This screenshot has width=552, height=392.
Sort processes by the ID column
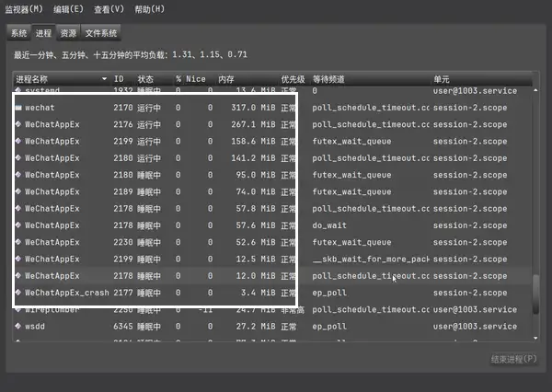119,79
